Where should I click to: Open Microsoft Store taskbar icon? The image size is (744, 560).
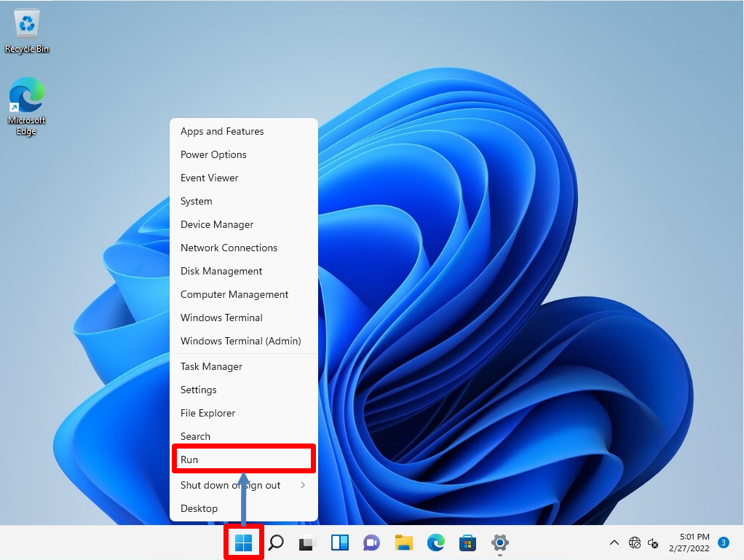pyautogui.click(x=467, y=543)
